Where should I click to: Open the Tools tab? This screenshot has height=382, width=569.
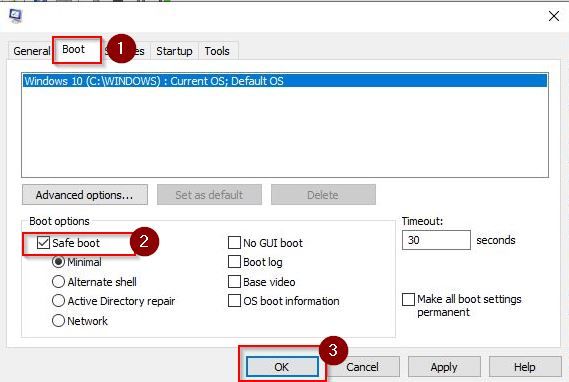click(x=217, y=51)
